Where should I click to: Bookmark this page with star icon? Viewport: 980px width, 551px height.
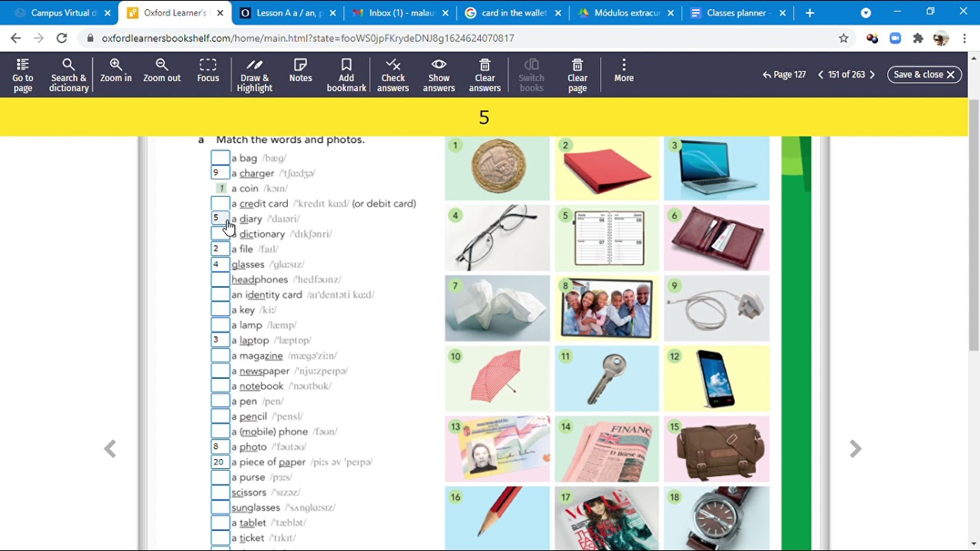[x=844, y=38]
